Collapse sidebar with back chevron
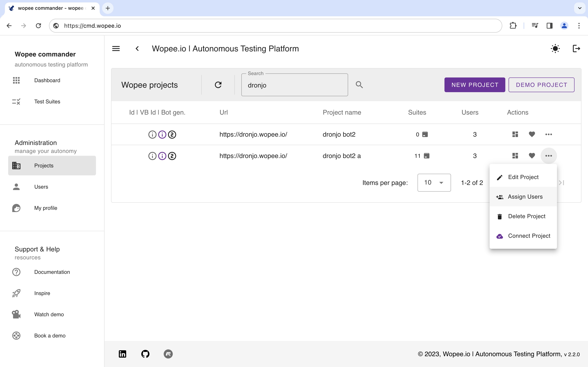 [137, 49]
